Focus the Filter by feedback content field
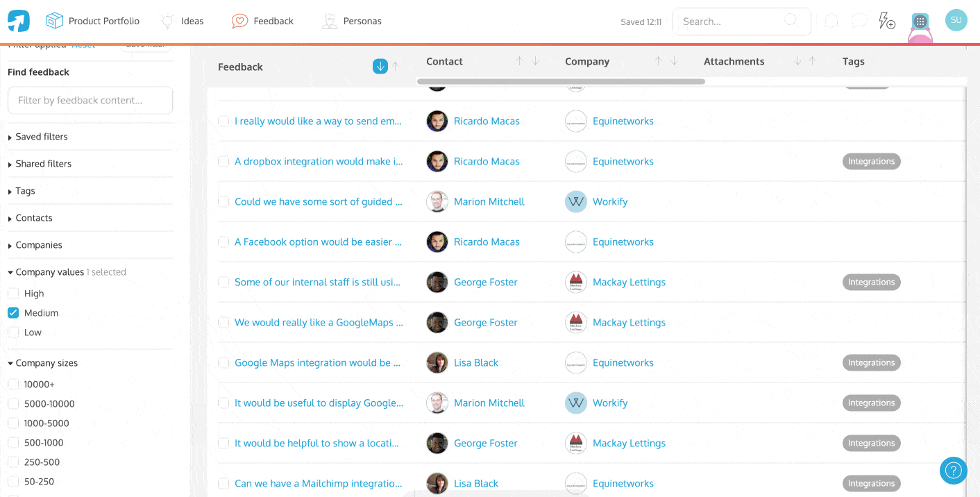 click(x=90, y=101)
